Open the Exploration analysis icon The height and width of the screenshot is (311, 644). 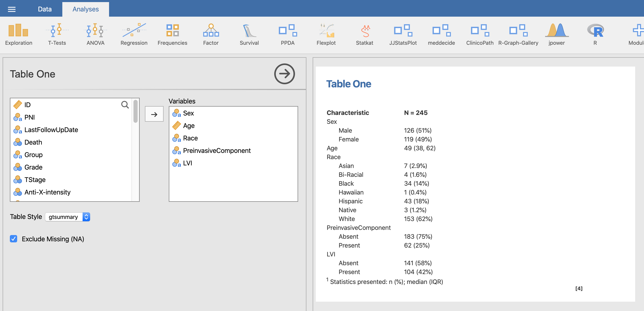[x=18, y=34]
